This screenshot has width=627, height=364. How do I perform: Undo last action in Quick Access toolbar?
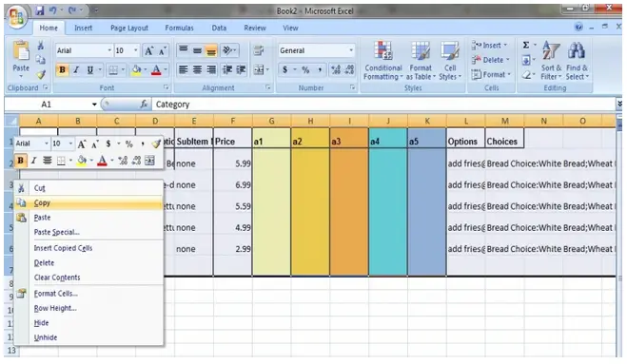point(52,10)
